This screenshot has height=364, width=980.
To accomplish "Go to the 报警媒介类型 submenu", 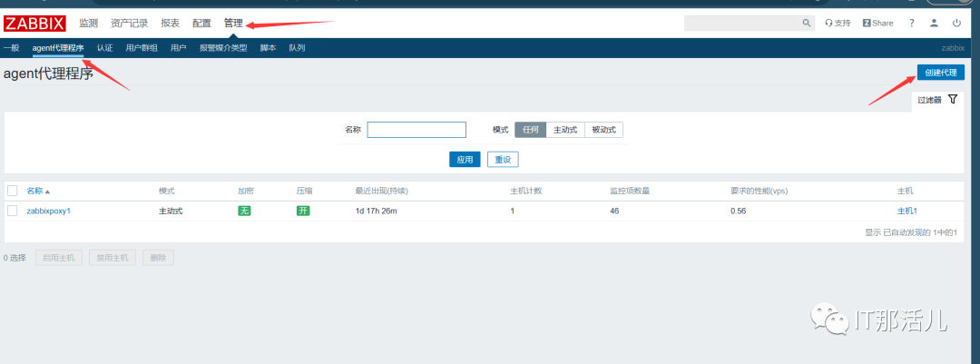I will 223,47.
